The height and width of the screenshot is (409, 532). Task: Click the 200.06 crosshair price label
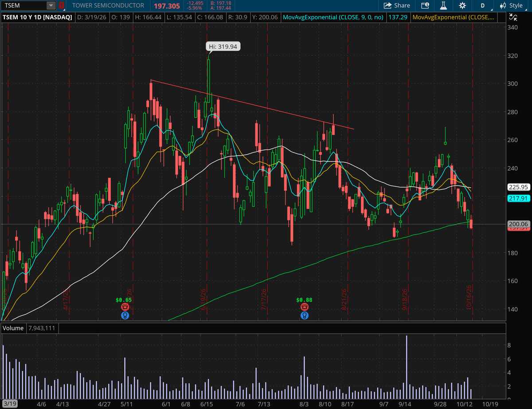click(x=519, y=224)
